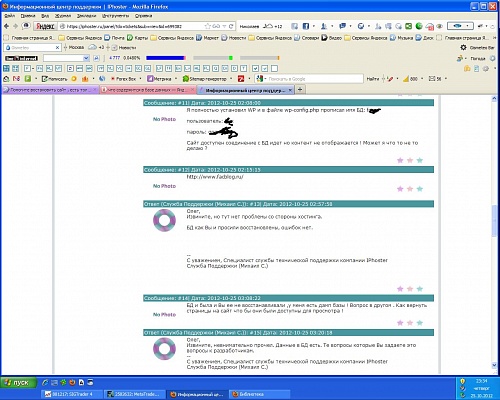The height and width of the screenshot is (400, 500).
Task: Toggle the first checked box in the SEO toolbar
Action: point(255,68)
